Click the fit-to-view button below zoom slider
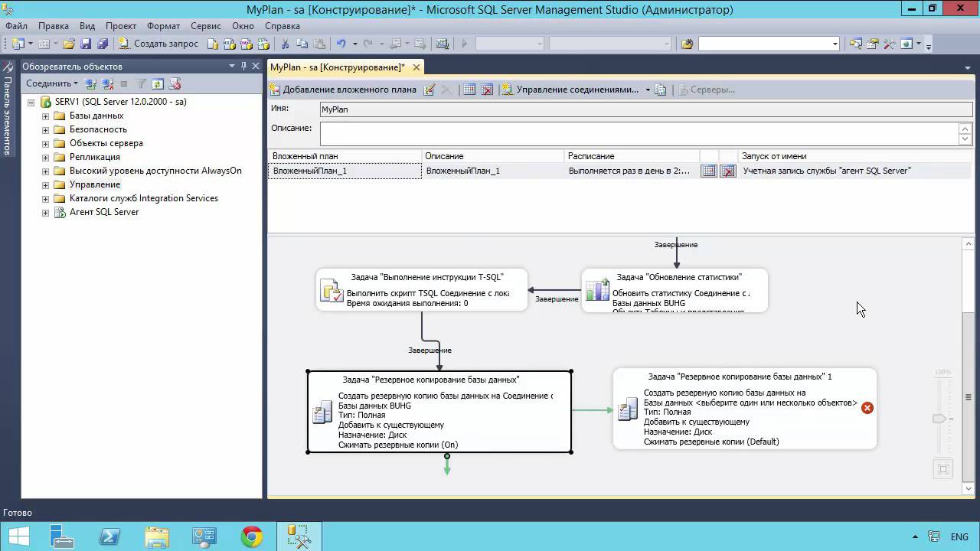Screen dimensions: 980x551 (942, 469)
